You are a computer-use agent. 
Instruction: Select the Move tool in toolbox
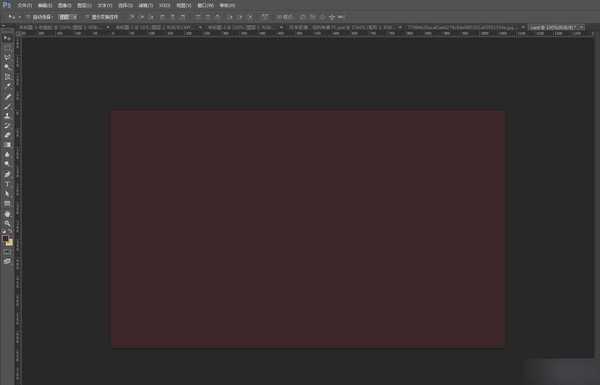point(7,38)
